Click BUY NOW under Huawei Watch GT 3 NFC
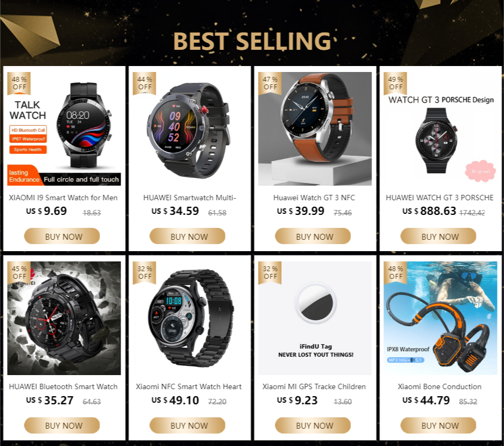The height and width of the screenshot is (446, 504). 313,237
